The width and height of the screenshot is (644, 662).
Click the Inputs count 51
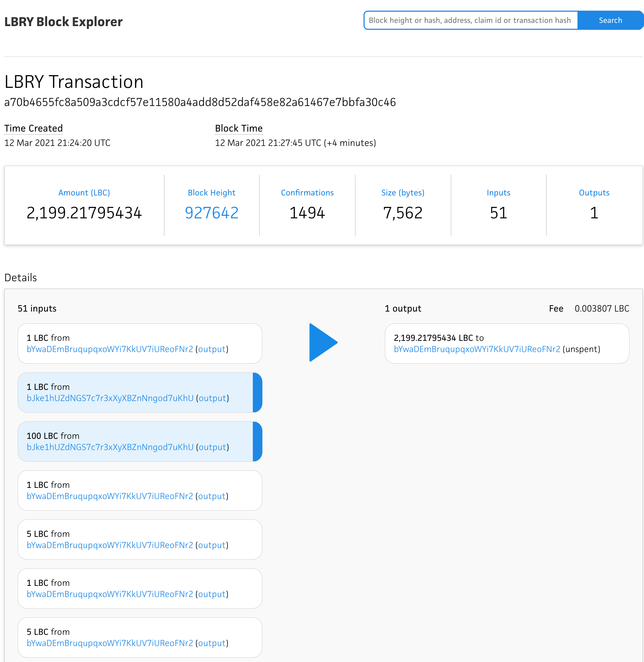click(498, 213)
